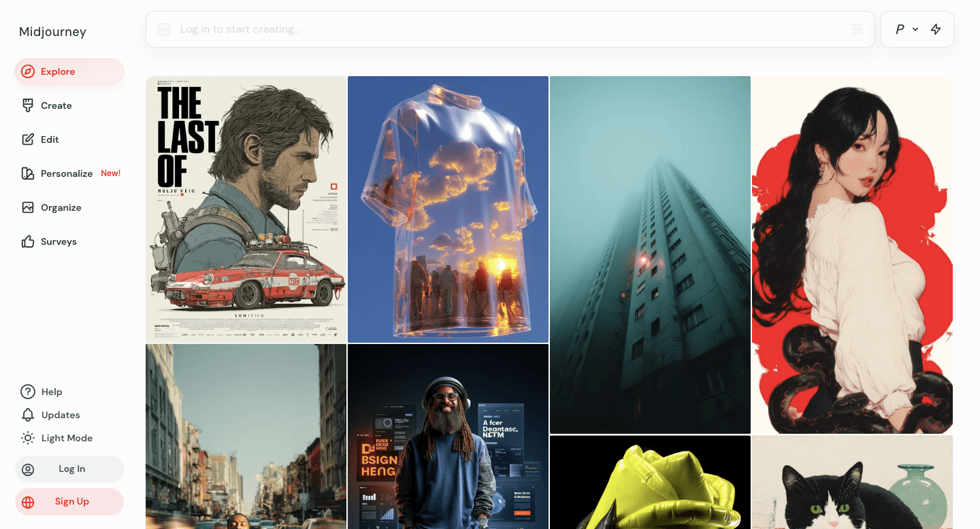Open The Last Of poster thumbnail

point(246,209)
